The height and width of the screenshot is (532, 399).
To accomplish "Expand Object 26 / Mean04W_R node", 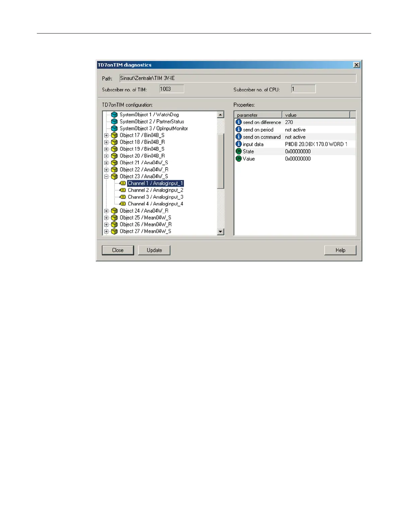I will tap(106, 225).
